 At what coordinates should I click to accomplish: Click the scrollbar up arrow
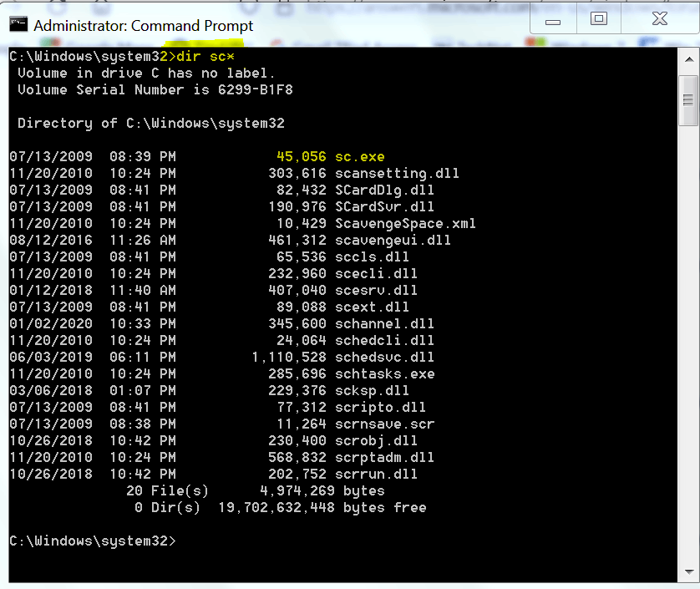pyautogui.click(x=688, y=60)
